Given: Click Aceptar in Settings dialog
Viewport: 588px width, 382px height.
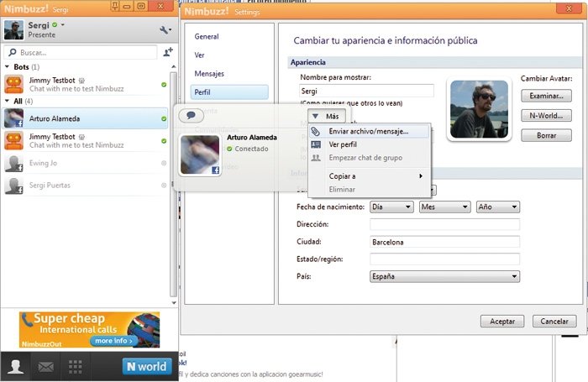Looking at the screenshot, I should tap(502, 322).
